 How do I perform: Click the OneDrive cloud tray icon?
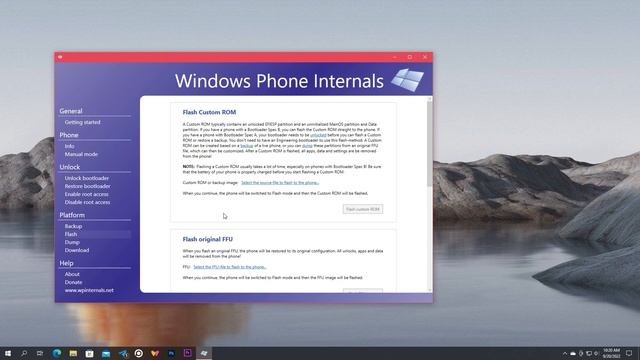(573, 353)
